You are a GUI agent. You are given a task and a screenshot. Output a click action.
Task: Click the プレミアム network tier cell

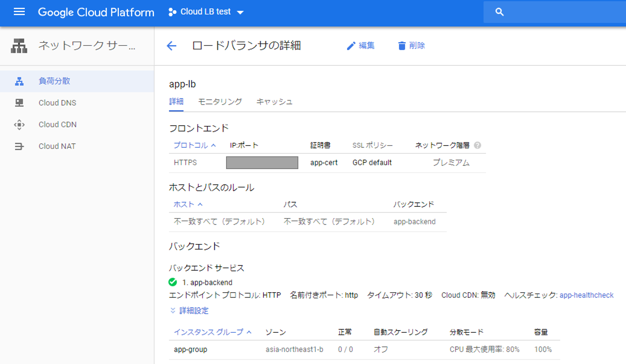click(451, 163)
